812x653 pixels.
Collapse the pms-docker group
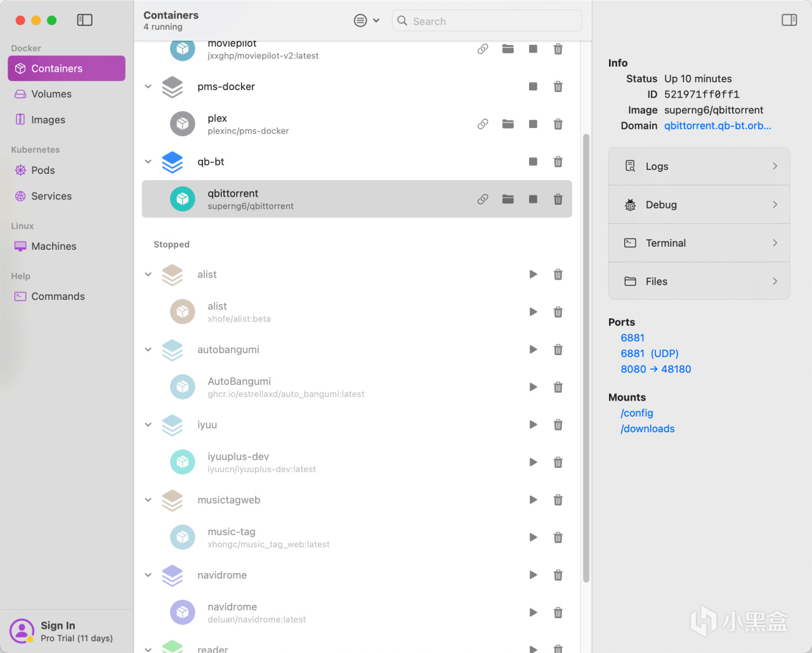[148, 87]
